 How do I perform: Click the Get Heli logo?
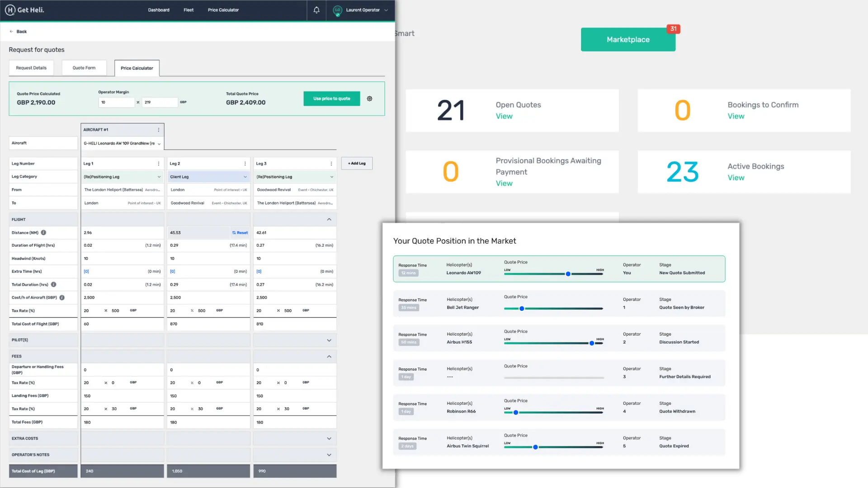pyautogui.click(x=24, y=10)
